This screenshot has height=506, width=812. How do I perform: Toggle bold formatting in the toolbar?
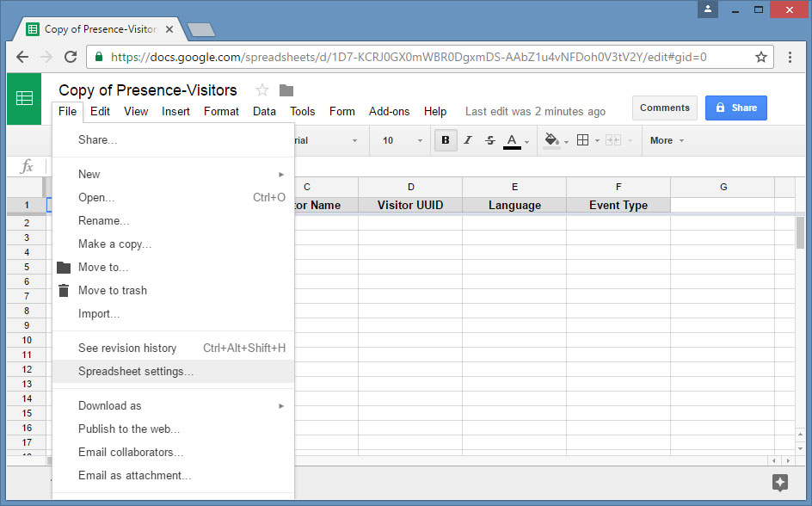point(446,140)
